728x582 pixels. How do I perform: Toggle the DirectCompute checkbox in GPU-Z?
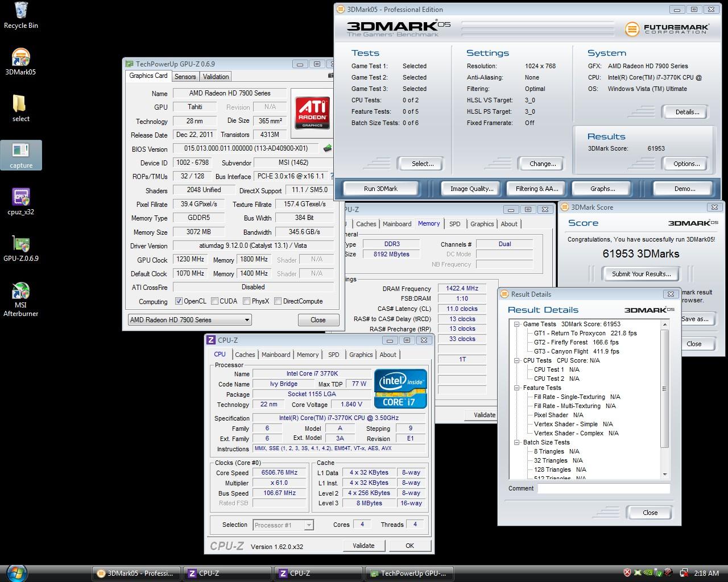(x=278, y=301)
